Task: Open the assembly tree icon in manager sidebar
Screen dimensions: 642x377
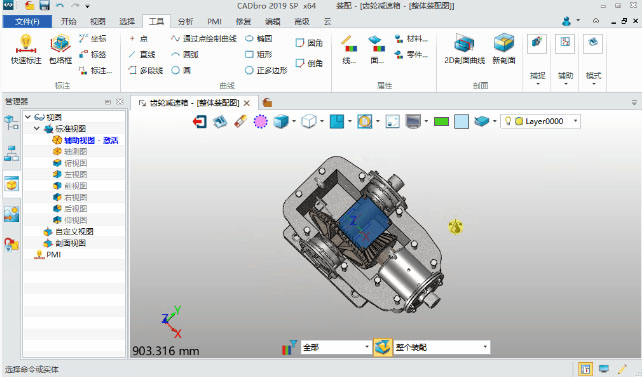Action: click(11, 122)
